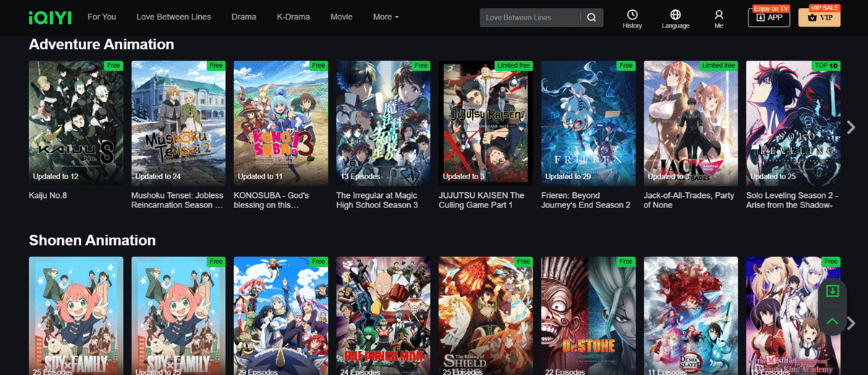Click 'Updated to 25' on Solo Leveling
The height and width of the screenshot is (375, 868).
pos(773,176)
